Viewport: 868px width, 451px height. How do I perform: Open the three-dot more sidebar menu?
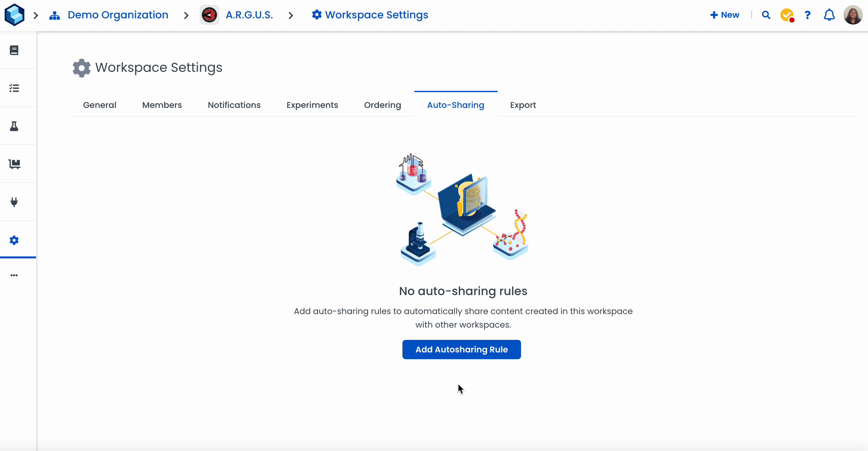[x=14, y=275]
